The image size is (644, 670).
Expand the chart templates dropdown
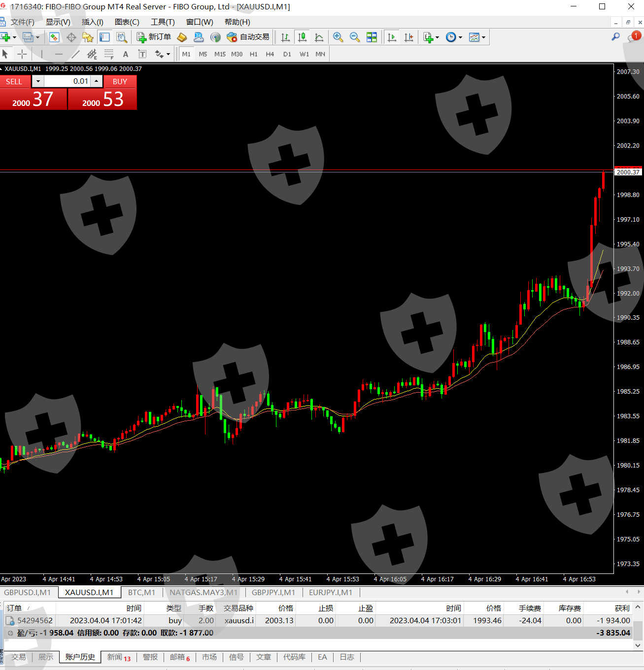(x=483, y=37)
